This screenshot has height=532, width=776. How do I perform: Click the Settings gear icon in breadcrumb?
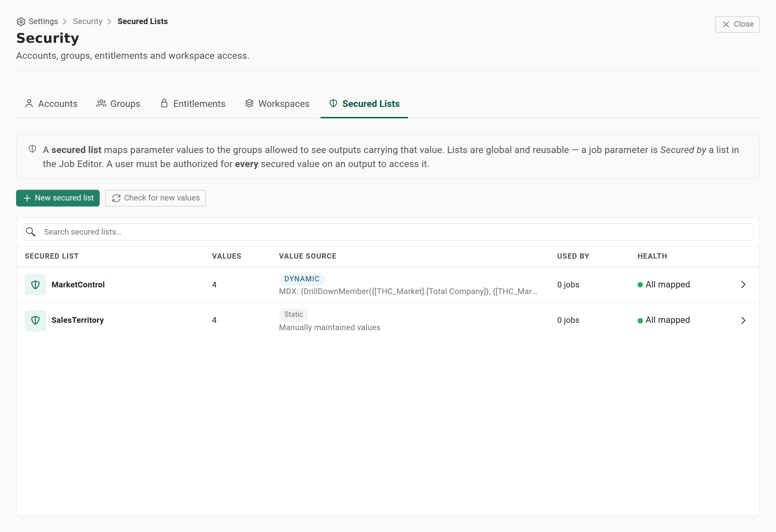tap(21, 21)
